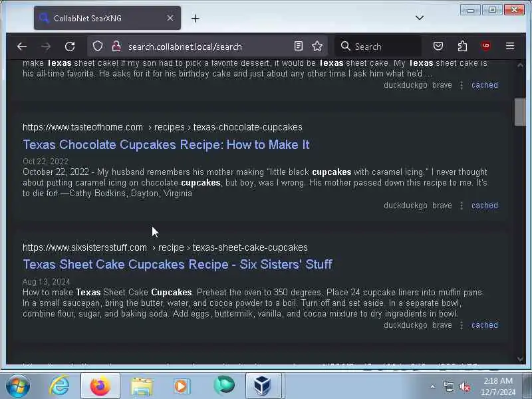The width and height of the screenshot is (532, 399).
Task: Open the Windows Start menu
Action: click(18, 386)
